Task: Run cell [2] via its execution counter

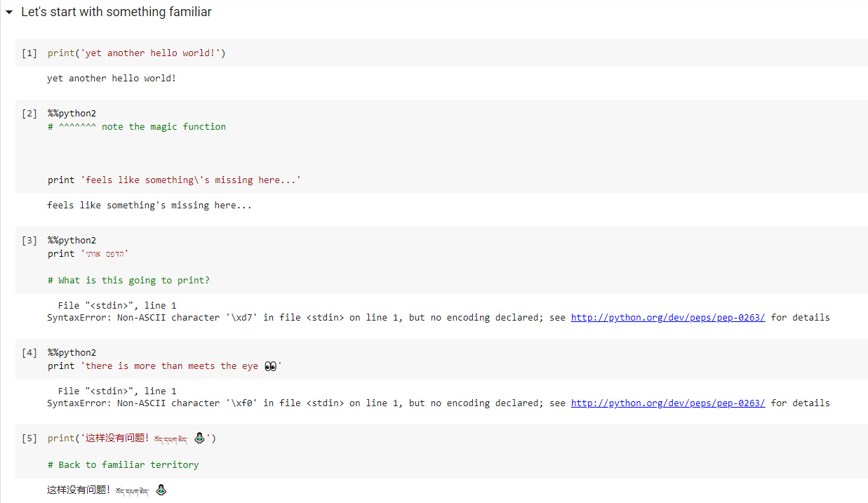Action: pyautogui.click(x=29, y=114)
